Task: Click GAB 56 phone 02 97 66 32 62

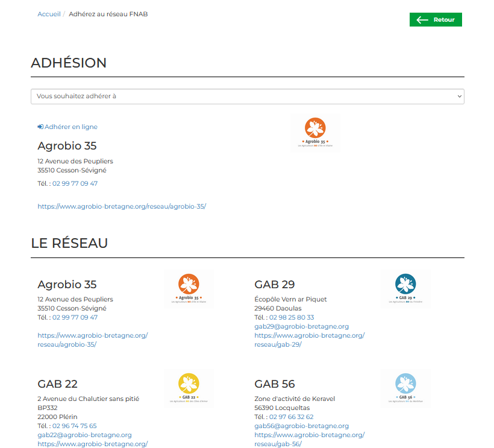Action: (291, 417)
